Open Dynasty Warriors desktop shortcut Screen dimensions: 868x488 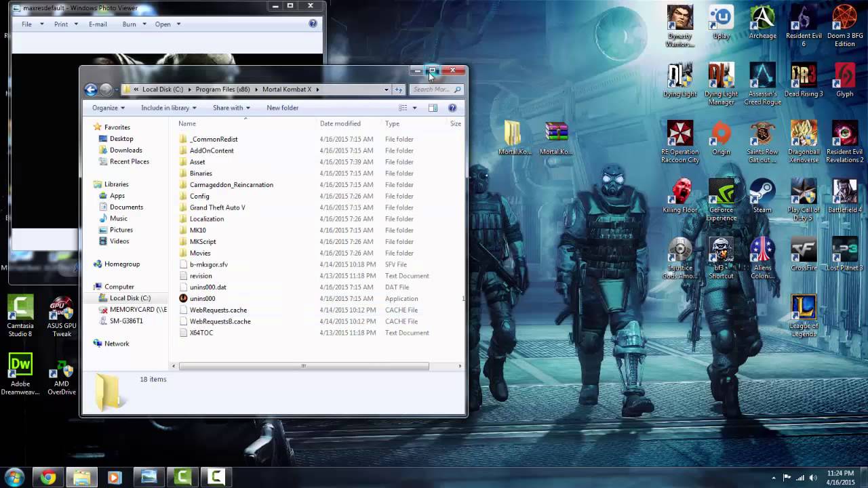tap(679, 26)
